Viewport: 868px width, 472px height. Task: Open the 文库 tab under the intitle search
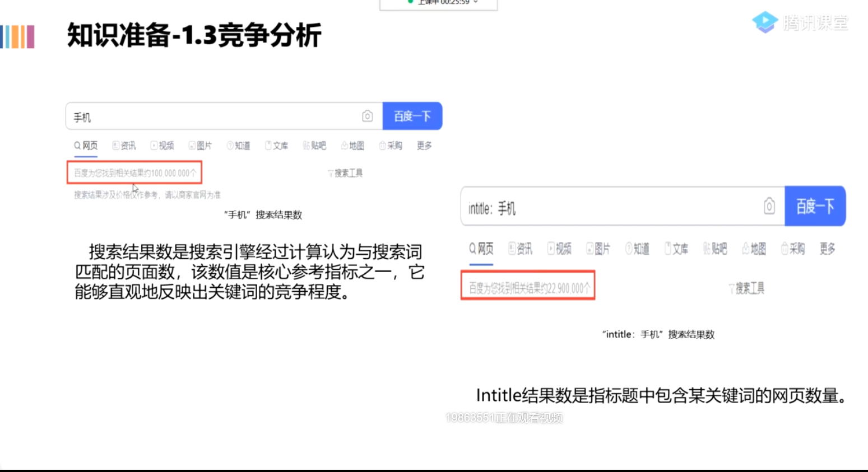tap(676, 249)
